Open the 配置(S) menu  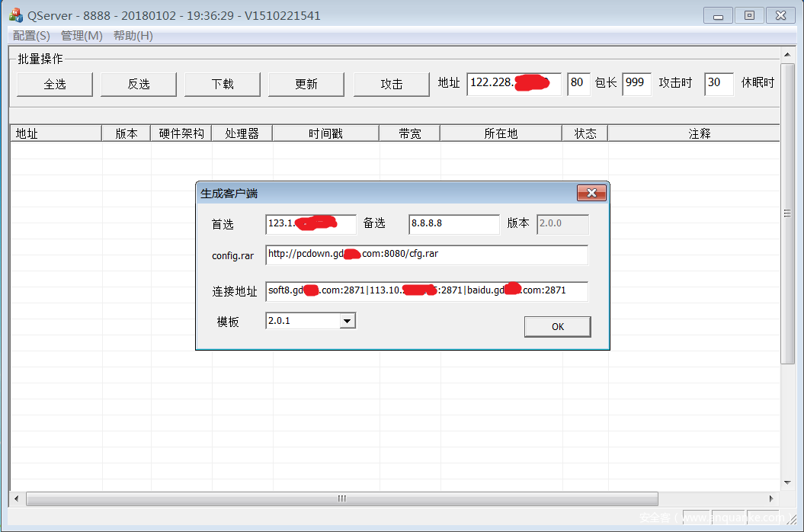[31, 35]
